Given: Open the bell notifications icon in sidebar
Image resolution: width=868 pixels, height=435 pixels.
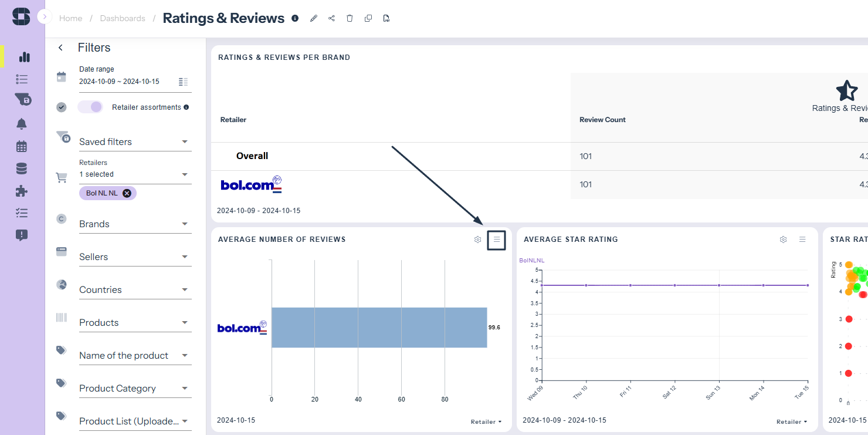Looking at the screenshot, I should point(22,124).
